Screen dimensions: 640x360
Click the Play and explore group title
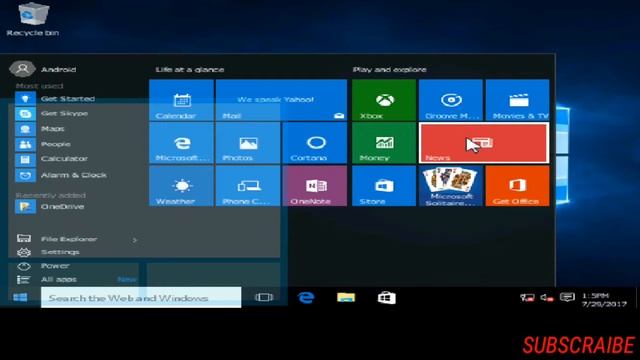point(389,69)
